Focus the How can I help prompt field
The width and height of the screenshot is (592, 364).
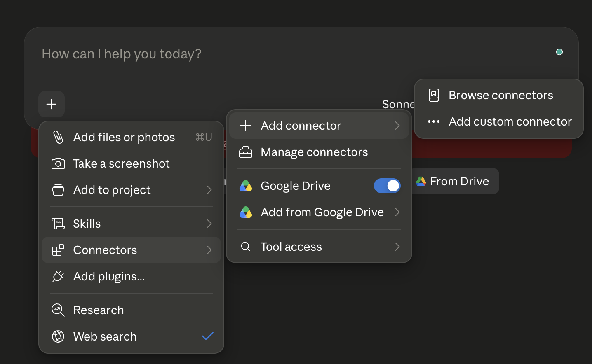click(x=289, y=54)
